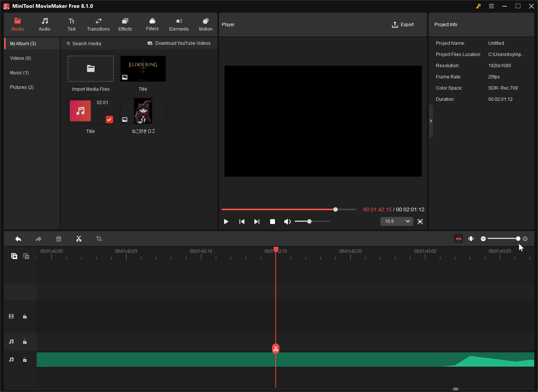This screenshot has height=392, width=538.
Task: Toggle lock on first audio track
Action: (25, 342)
